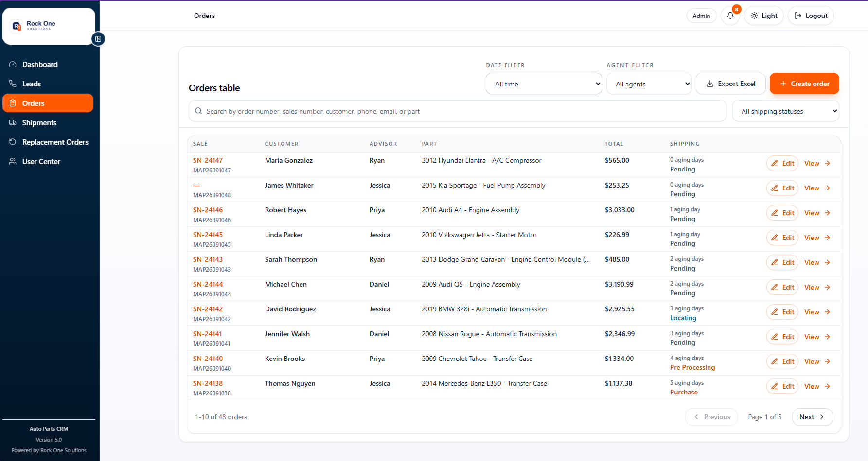The width and height of the screenshot is (868, 461).
Task: Open Replacement Orders page
Action: click(x=48, y=142)
